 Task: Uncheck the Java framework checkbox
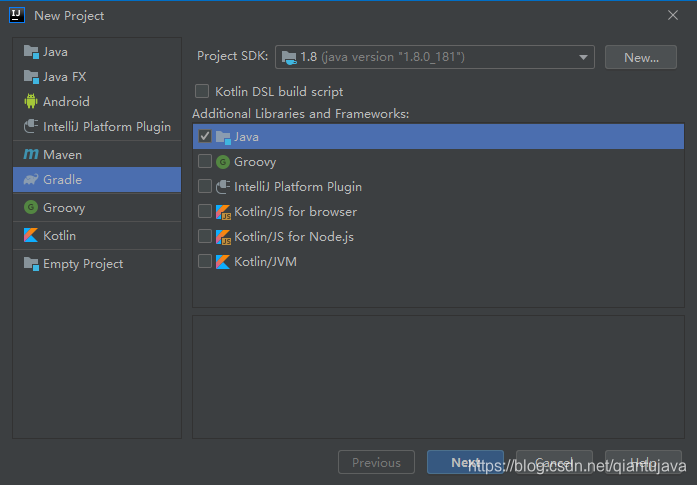(205, 136)
